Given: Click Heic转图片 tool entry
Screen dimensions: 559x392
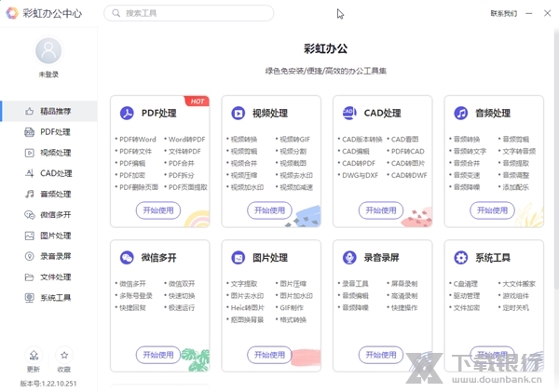Looking at the screenshot, I should tap(248, 307).
